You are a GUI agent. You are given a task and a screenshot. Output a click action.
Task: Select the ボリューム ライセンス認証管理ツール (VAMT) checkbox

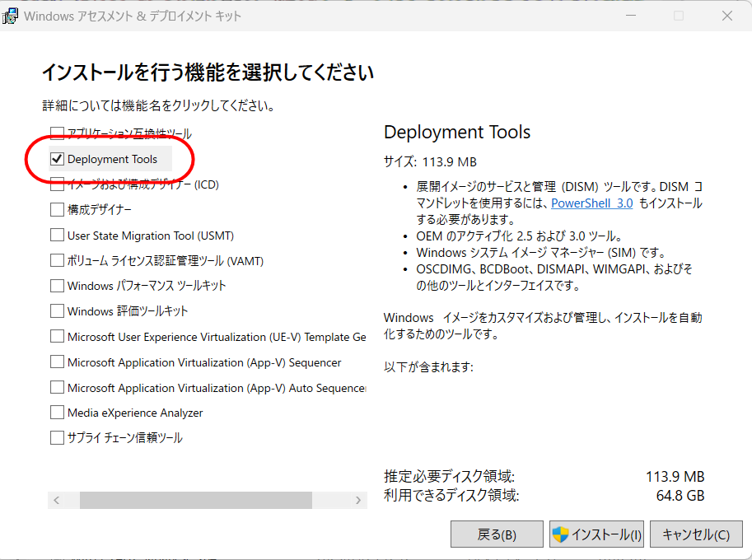[x=57, y=261]
